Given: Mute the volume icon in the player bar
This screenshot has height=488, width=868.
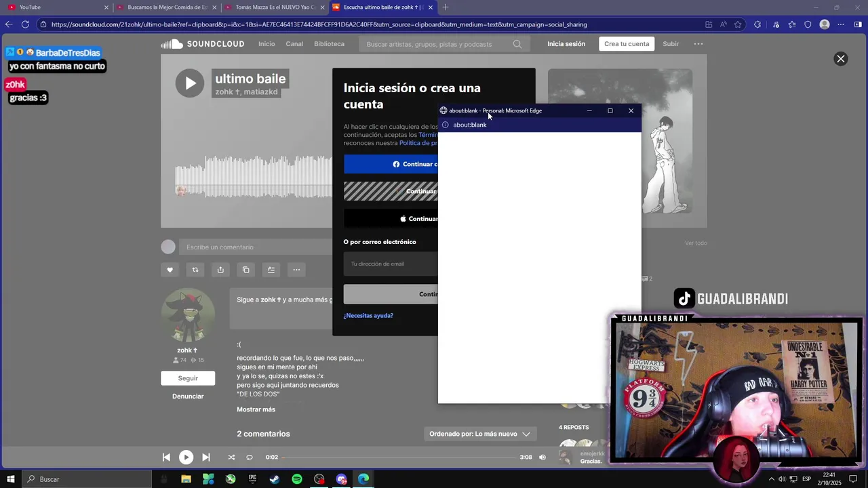Looking at the screenshot, I should click(542, 457).
